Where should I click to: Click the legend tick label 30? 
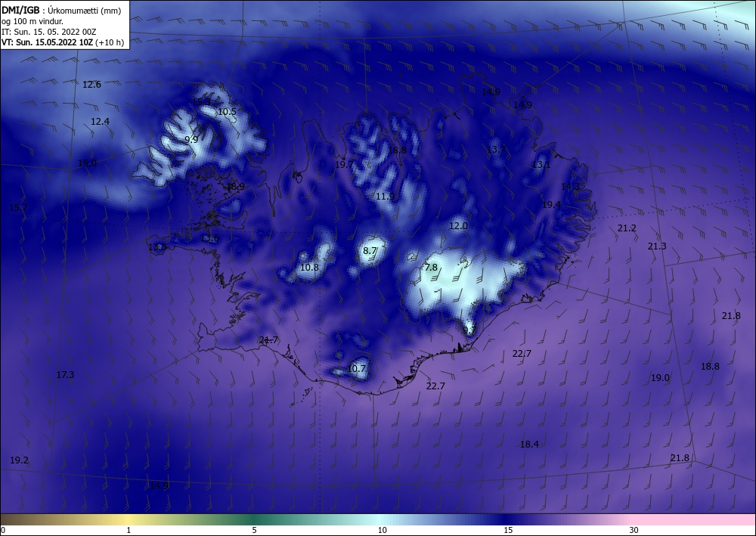(634, 530)
